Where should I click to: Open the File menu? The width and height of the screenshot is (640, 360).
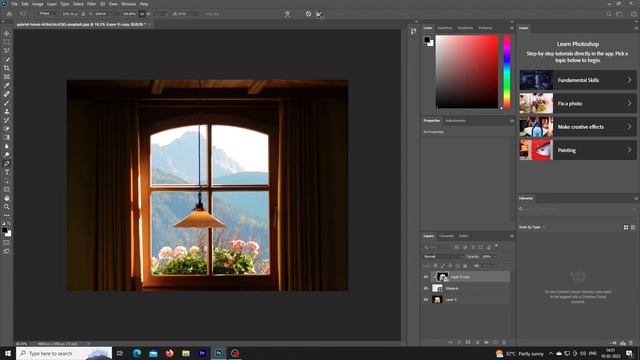pyautogui.click(x=14, y=4)
